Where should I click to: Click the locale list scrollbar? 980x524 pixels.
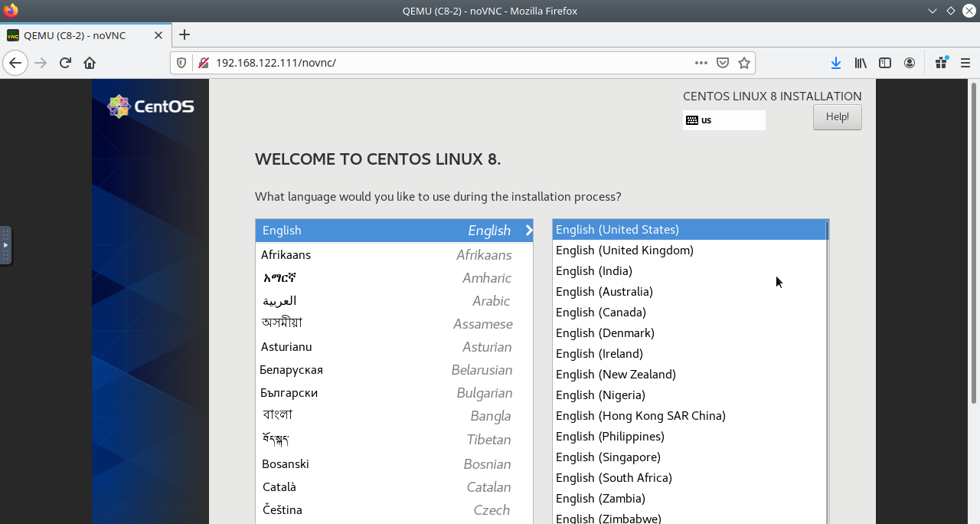(827, 372)
